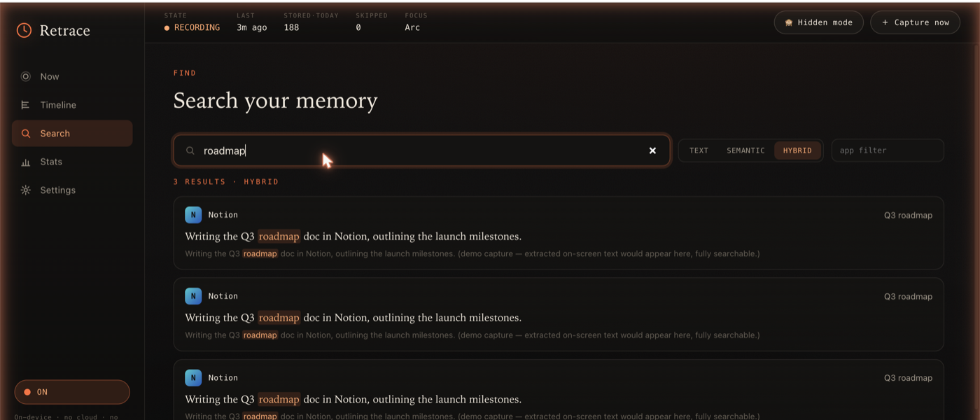Screen dimensions: 980x420
Task: Click the orange recording dot indicator
Action: [x=167, y=28]
